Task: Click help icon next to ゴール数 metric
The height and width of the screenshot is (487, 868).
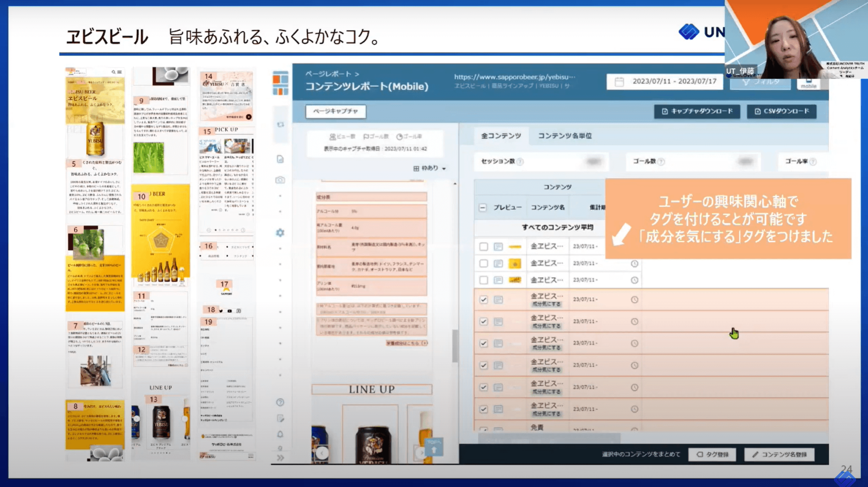Action: (661, 162)
